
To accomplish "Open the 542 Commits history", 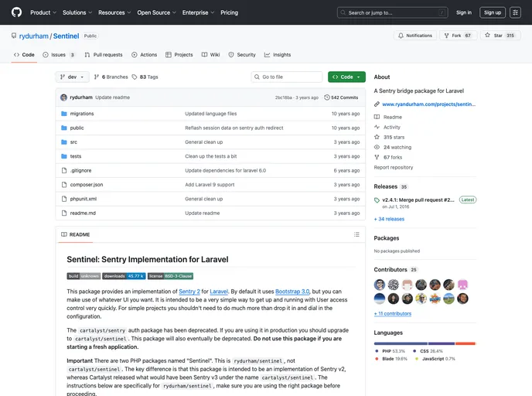I will (341, 97).
